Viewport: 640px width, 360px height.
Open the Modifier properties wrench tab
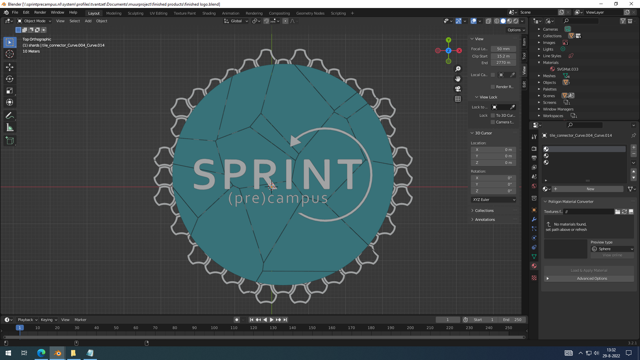(x=534, y=219)
